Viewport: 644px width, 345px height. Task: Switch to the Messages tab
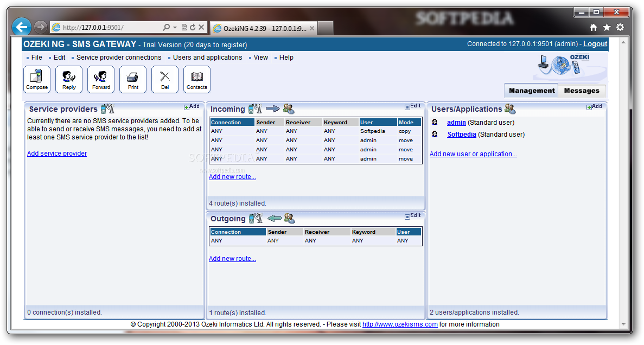click(582, 91)
